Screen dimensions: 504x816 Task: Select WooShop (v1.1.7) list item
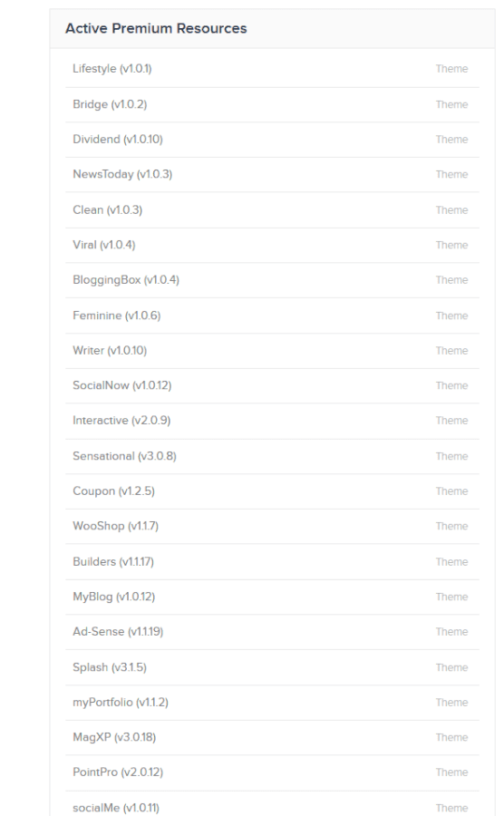pos(272,526)
